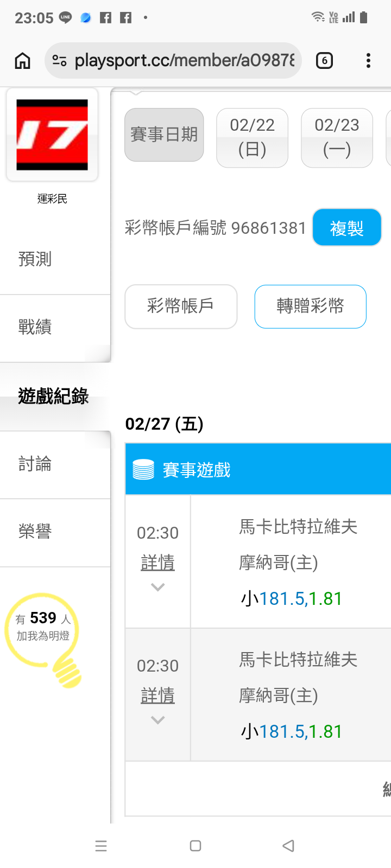391x868 pixels.
Task: Expand the second 02:30 game chevron
Action: 157,720
